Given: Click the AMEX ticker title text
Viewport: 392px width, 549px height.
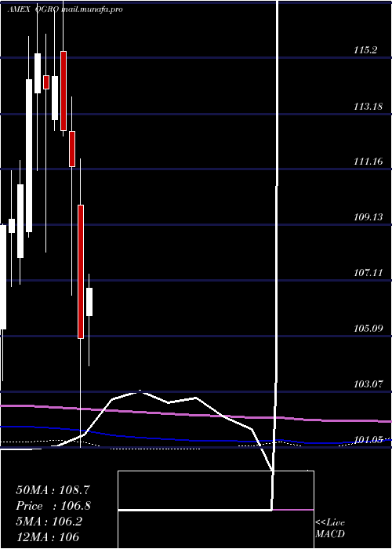Looking at the screenshot, I should (19, 9).
